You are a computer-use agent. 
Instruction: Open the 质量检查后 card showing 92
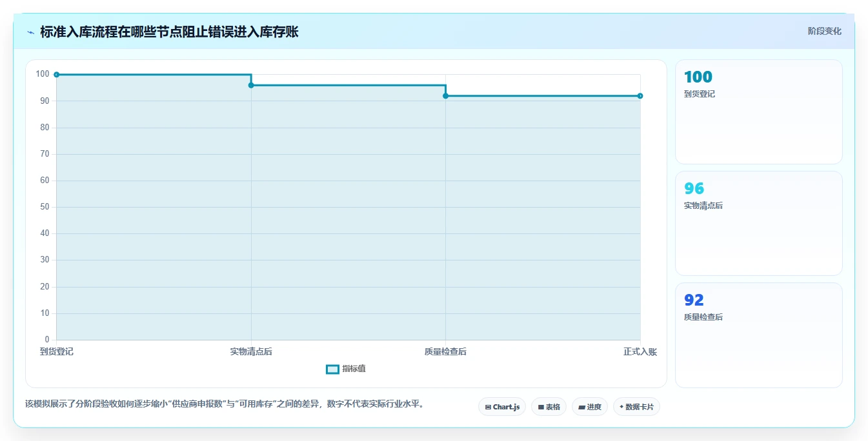click(759, 335)
